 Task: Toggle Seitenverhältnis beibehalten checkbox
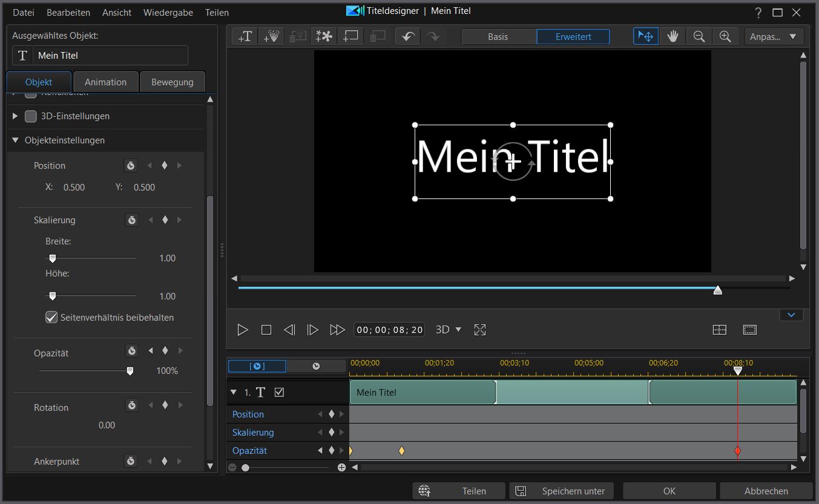pyautogui.click(x=51, y=317)
